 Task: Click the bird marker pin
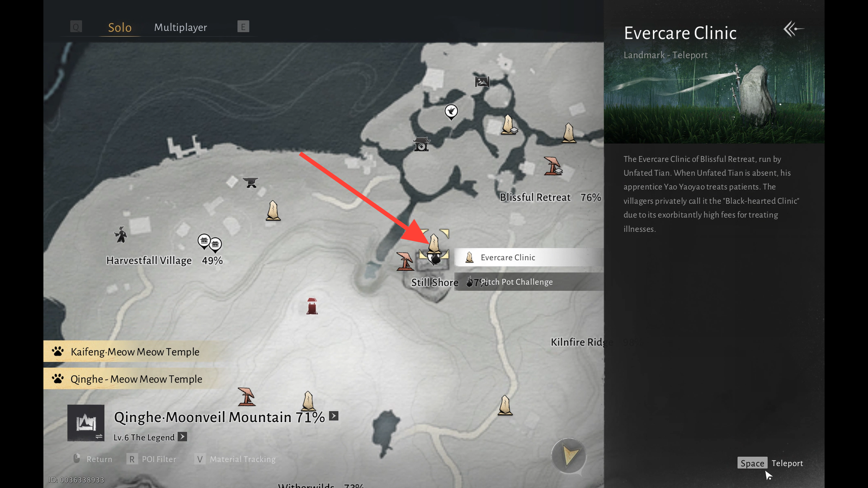coord(451,112)
